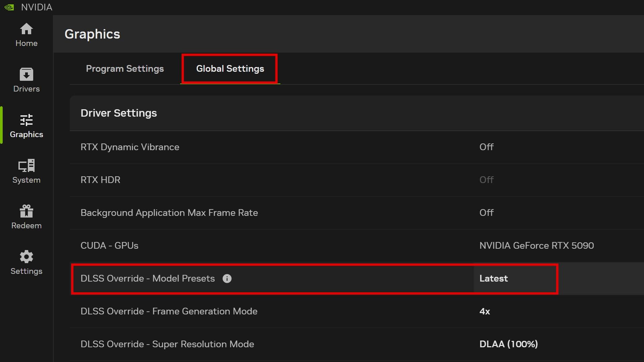Toggle the RTX HDR Off value
This screenshot has width=644, height=362.
pyautogui.click(x=486, y=180)
